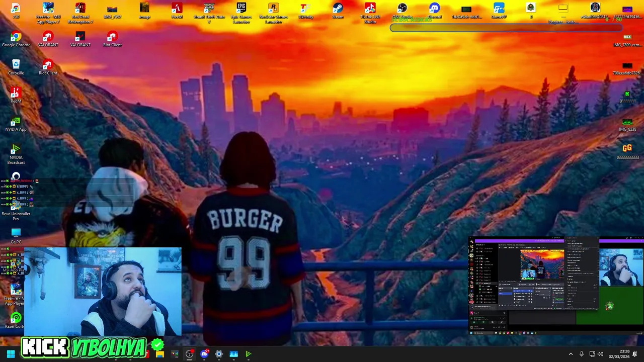
Task: Open the NVIDIA Broadcast shortcut
Action: 16,154
